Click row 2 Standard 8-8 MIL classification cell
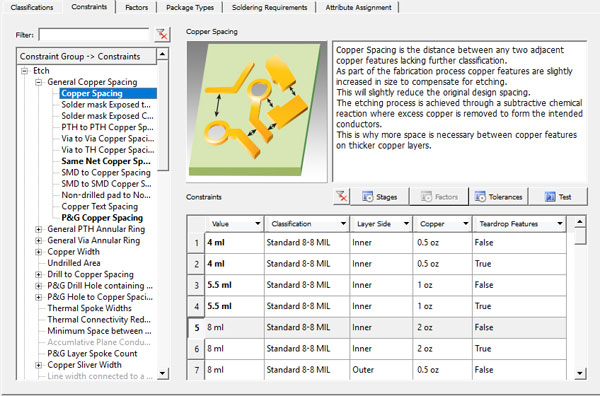 click(307, 264)
